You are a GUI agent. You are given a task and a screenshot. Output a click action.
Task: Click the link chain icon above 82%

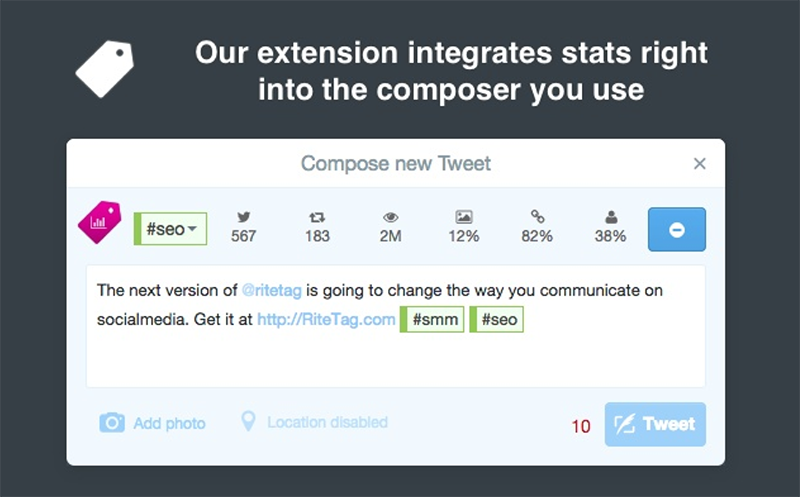[x=537, y=216]
